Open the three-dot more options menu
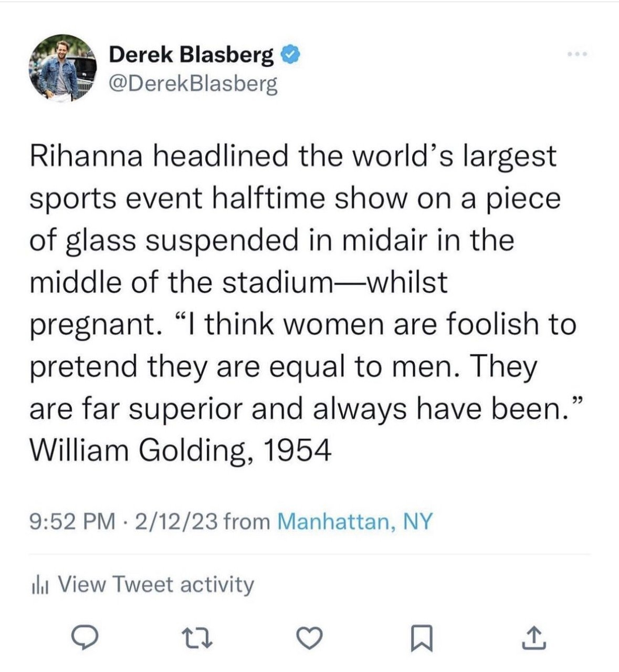This screenshot has width=619, height=672. click(x=575, y=54)
